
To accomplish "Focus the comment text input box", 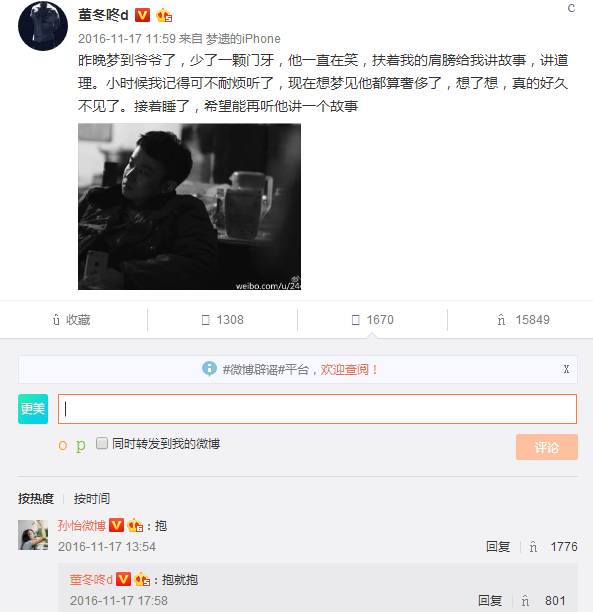I will 317,409.
